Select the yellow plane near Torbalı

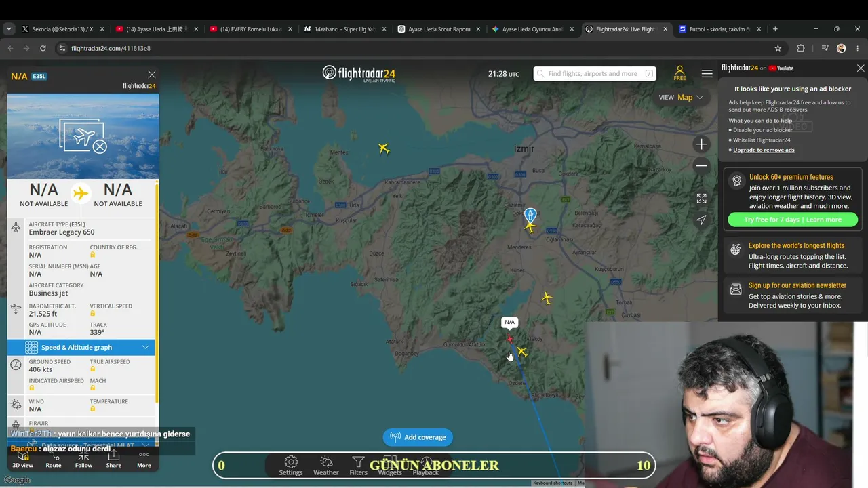point(547,298)
